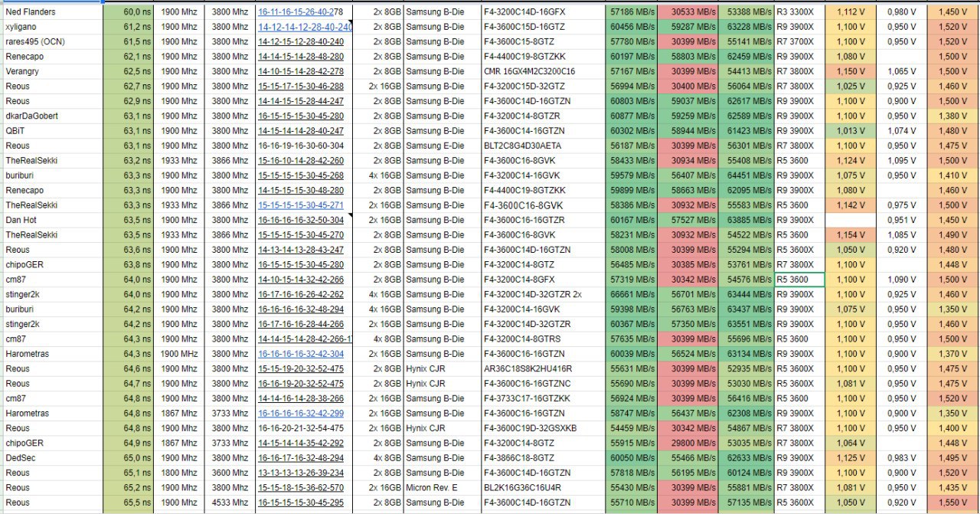Select the 64,9 ns latency cell
980x514 pixels.
[128, 443]
